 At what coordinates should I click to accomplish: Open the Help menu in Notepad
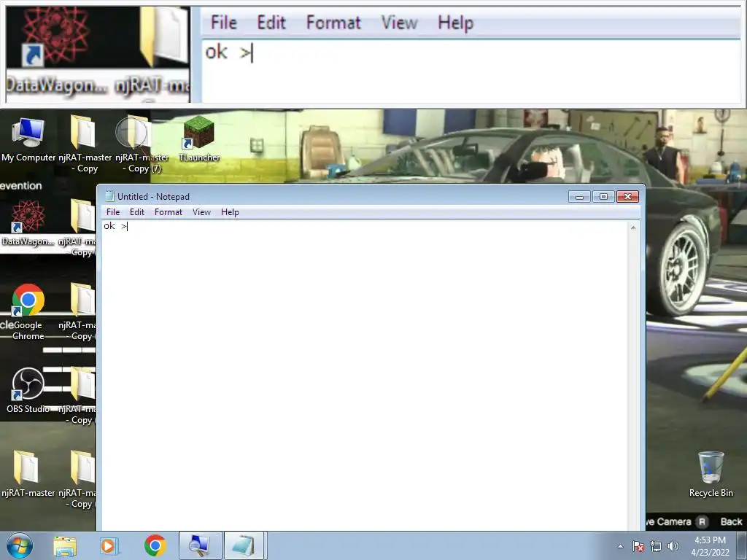[230, 212]
